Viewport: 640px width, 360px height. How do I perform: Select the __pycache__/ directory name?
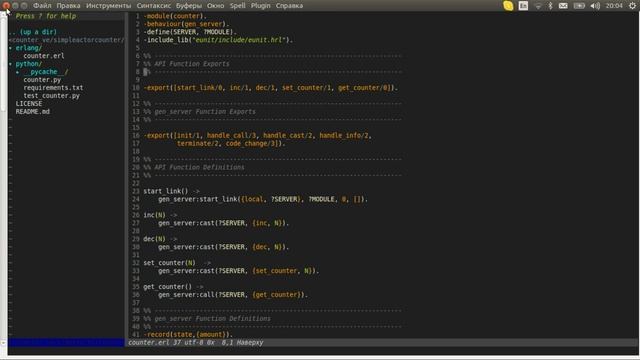click(46, 72)
